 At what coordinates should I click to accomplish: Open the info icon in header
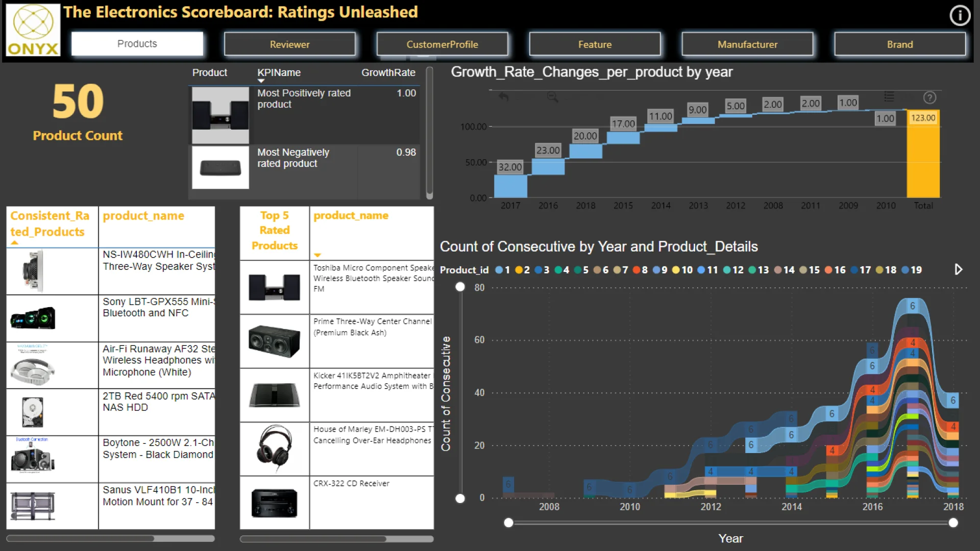(x=960, y=15)
